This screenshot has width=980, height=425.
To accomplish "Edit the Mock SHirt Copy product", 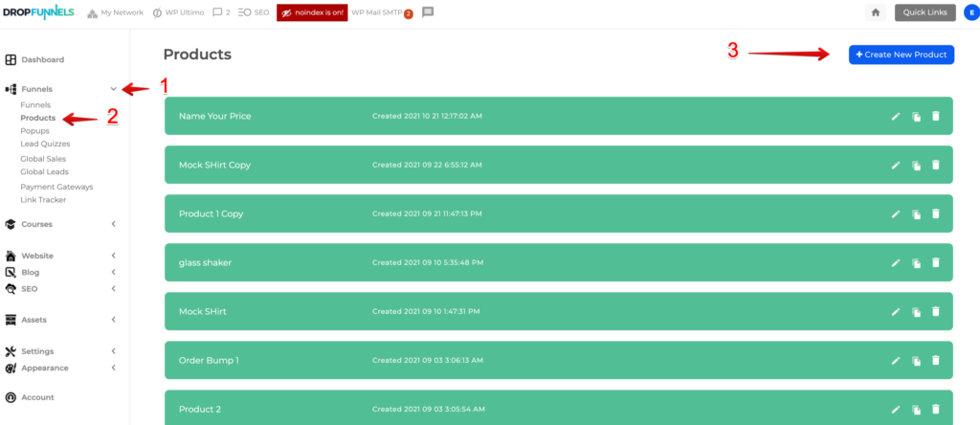I will click(896, 165).
